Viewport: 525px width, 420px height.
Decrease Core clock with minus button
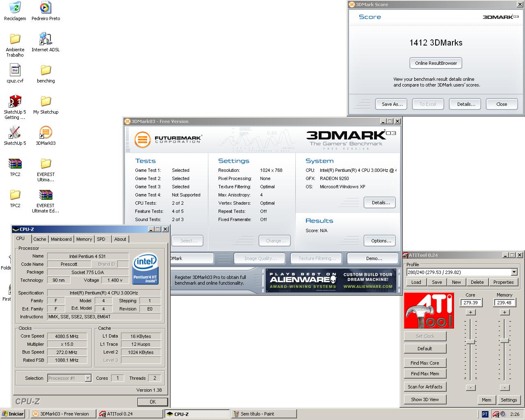[470, 388]
